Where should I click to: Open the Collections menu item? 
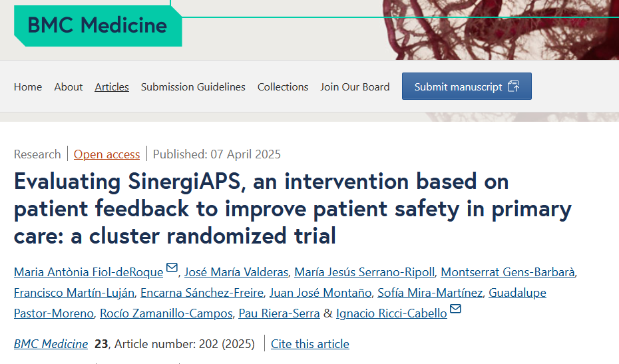283,87
